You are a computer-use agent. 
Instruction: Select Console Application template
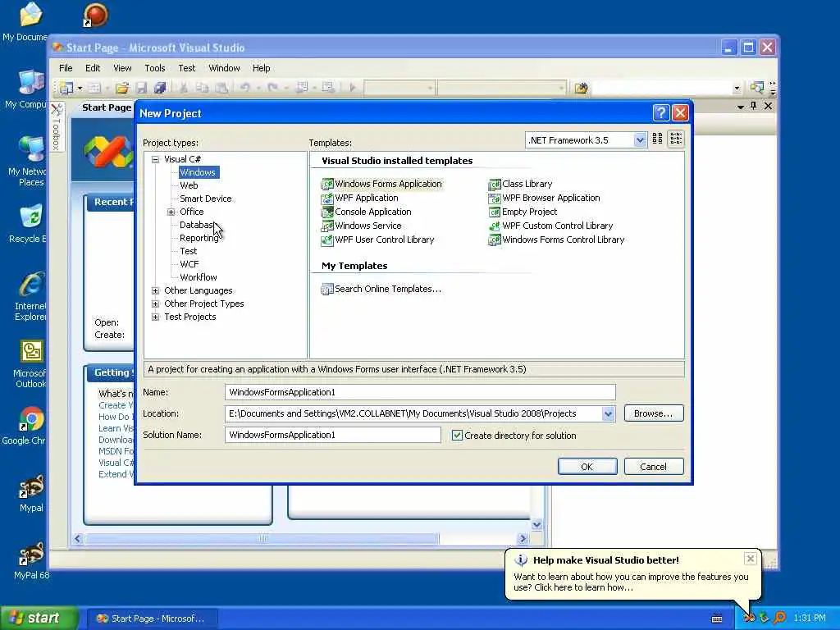[x=367, y=212]
